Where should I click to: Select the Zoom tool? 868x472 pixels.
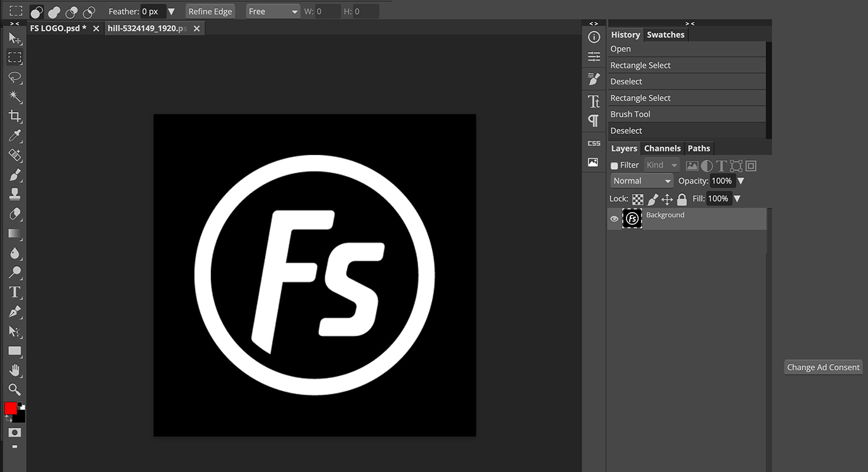(x=15, y=389)
